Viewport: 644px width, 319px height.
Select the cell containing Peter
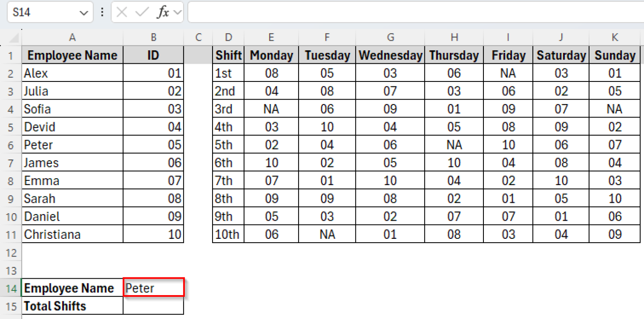(x=153, y=288)
